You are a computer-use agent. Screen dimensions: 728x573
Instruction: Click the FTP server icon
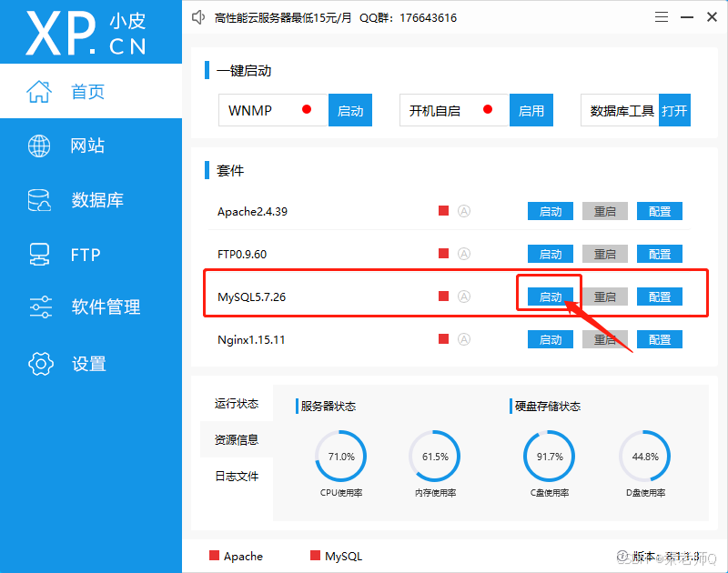pyautogui.click(x=39, y=255)
